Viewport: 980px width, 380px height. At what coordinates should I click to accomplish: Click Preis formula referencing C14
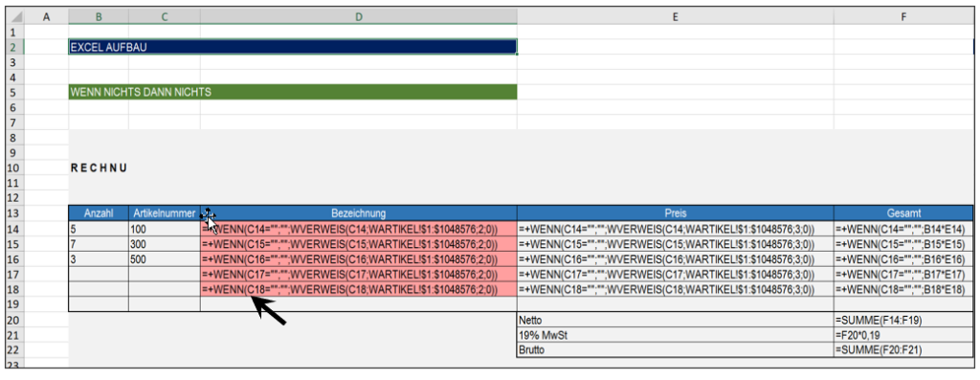coord(675,229)
